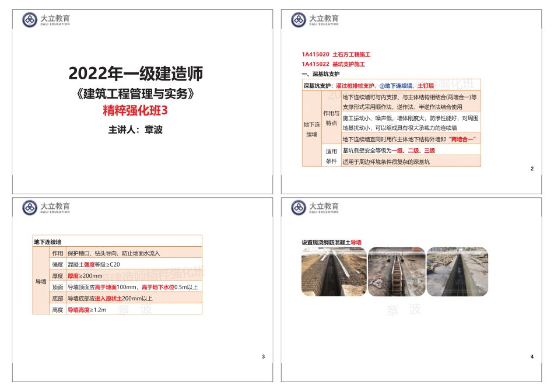
Task: Click the first trench photo on slide 4
Action: (x=334, y=272)
